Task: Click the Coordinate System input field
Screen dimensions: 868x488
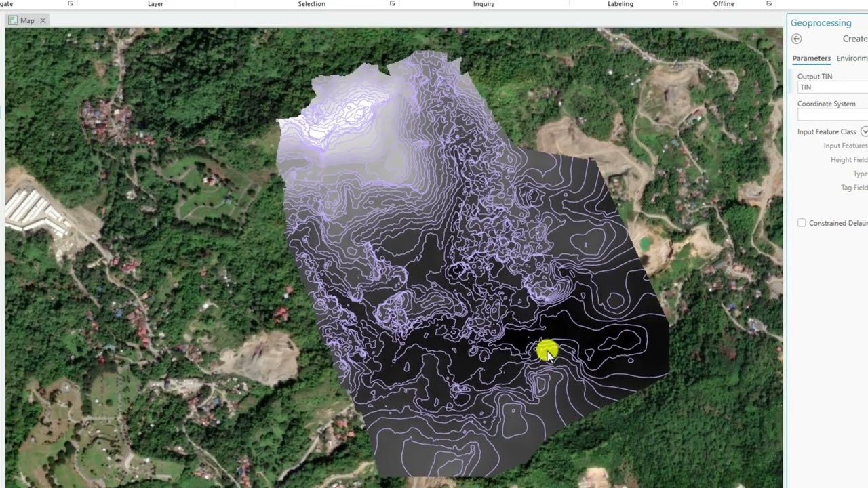Action: 833,115
